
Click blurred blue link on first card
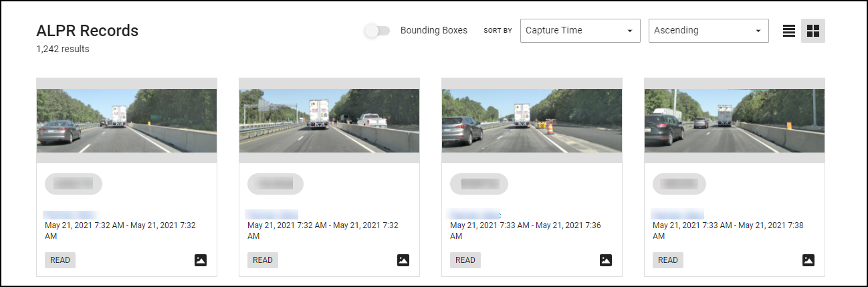pos(70,214)
